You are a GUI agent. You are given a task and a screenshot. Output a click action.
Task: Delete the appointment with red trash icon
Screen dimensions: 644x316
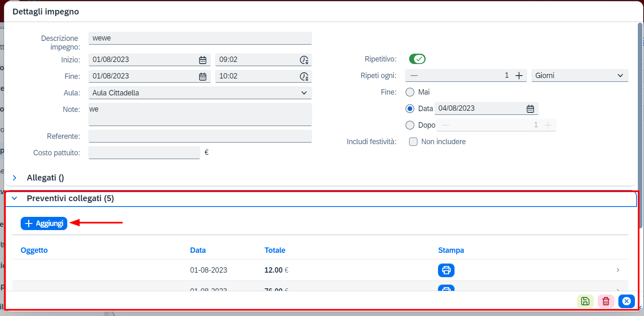tap(606, 302)
